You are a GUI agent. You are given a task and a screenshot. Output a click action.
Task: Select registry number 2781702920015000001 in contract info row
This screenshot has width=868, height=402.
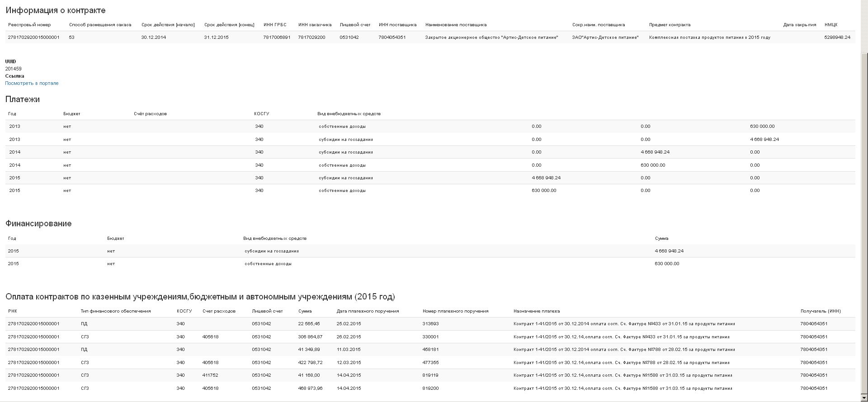click(34, 37)
